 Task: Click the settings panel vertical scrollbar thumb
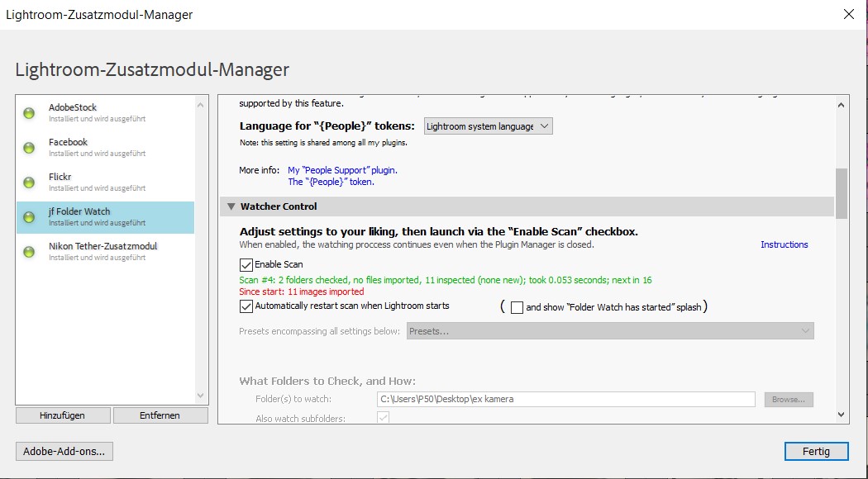(842, 193)
